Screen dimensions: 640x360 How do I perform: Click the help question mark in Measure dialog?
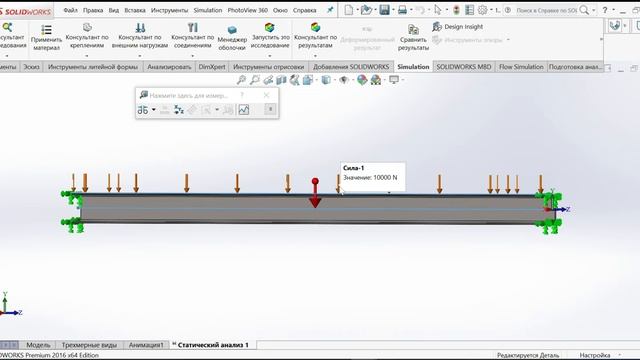(242, 95)
